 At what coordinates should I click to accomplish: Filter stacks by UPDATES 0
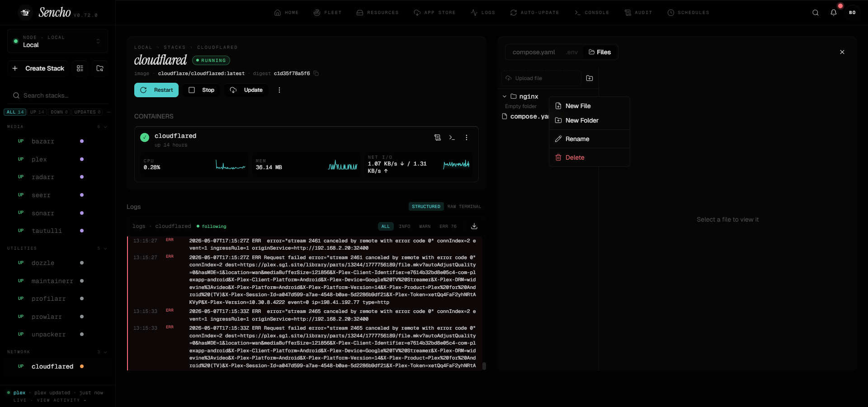pos(87,112)
